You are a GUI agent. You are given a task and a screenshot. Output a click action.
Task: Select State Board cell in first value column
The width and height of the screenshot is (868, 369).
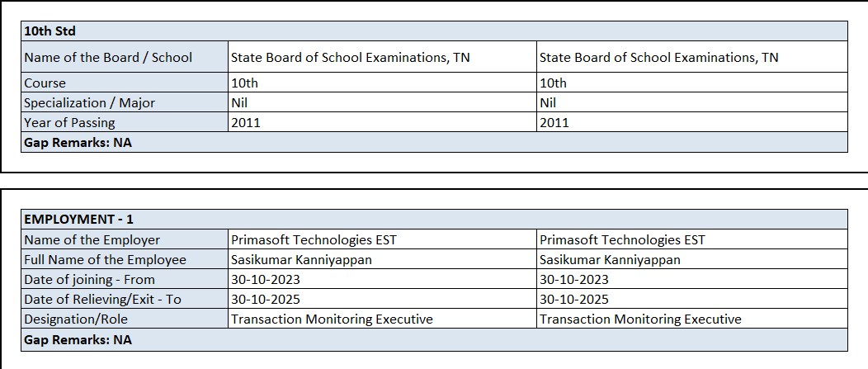(351, 57)
